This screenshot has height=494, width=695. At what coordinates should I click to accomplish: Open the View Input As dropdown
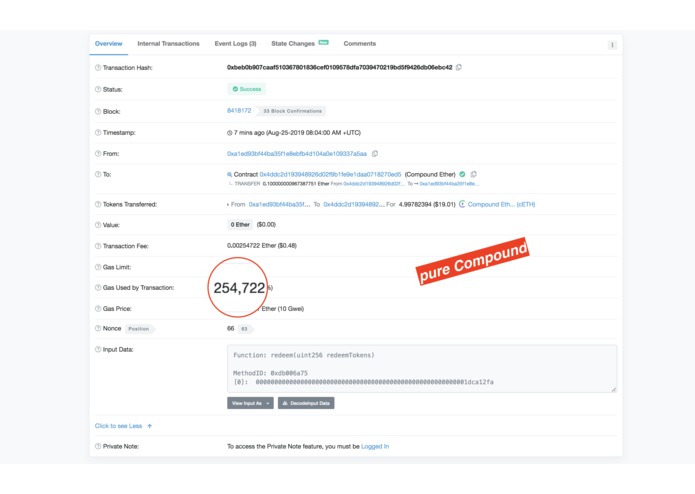(250, 403)
